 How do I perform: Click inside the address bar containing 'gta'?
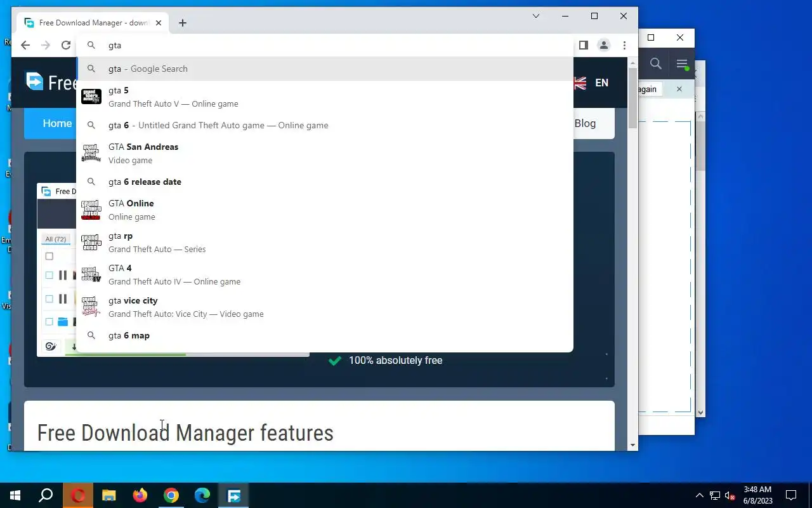[324, 45]
